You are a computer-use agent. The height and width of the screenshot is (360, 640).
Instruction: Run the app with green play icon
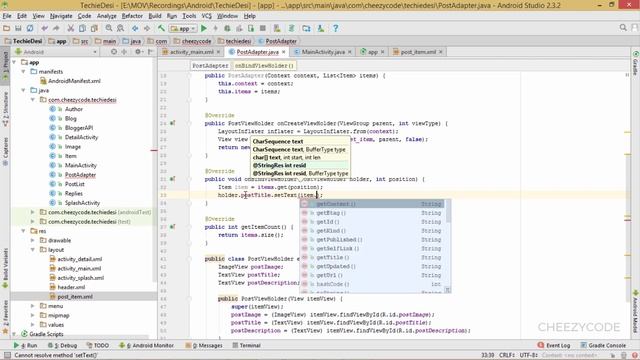(204, 29)
